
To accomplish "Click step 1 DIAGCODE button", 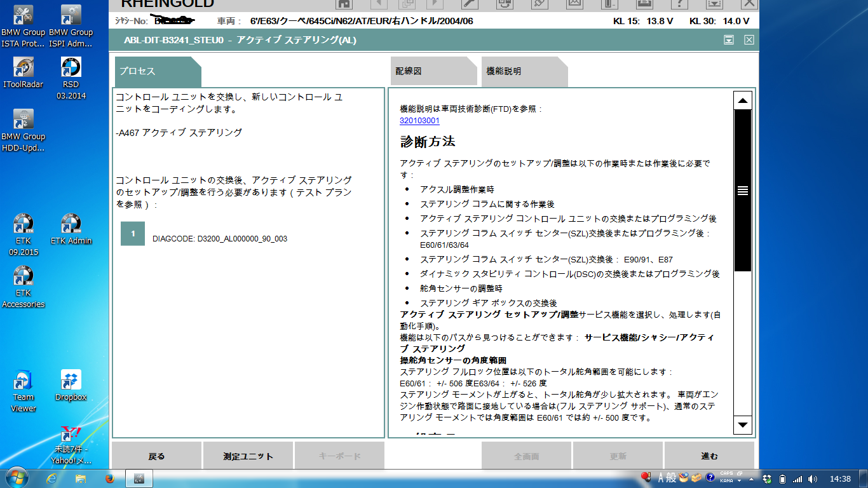I will tap(133, 234).
